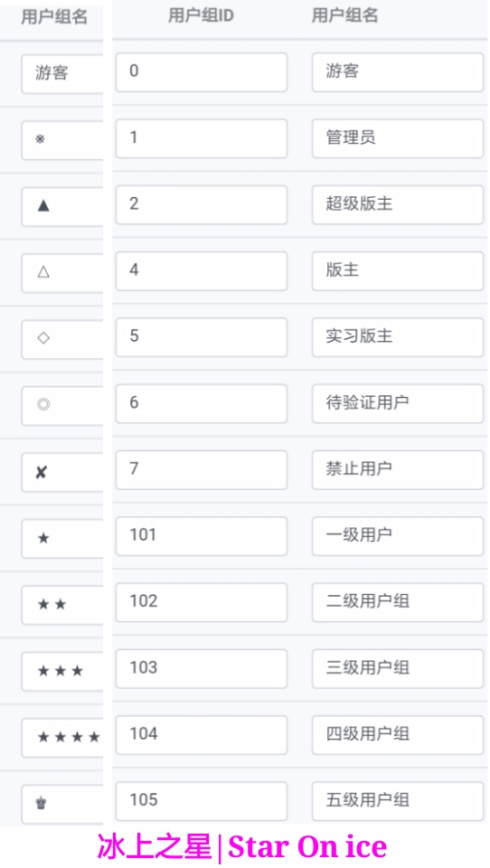Screen dimensions: 490x868
Task: Click the 三级用户组 name field
Action: (398, 669)
